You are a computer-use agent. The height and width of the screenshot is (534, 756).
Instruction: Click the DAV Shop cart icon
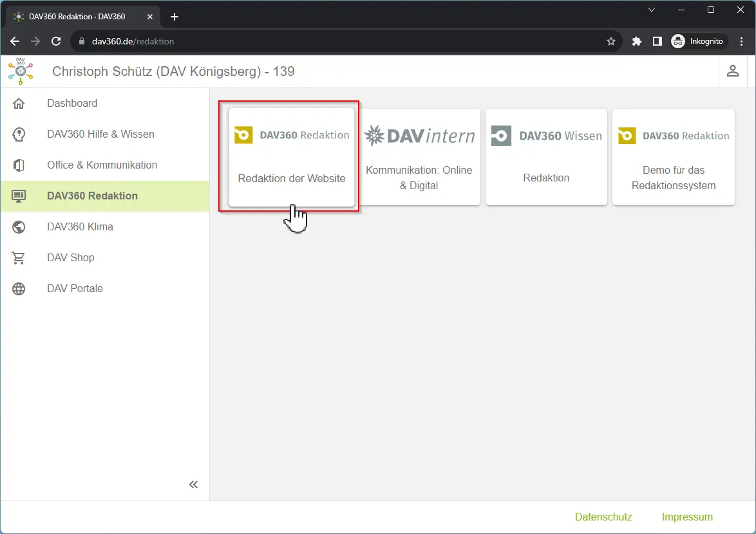[x=19, y=258]
